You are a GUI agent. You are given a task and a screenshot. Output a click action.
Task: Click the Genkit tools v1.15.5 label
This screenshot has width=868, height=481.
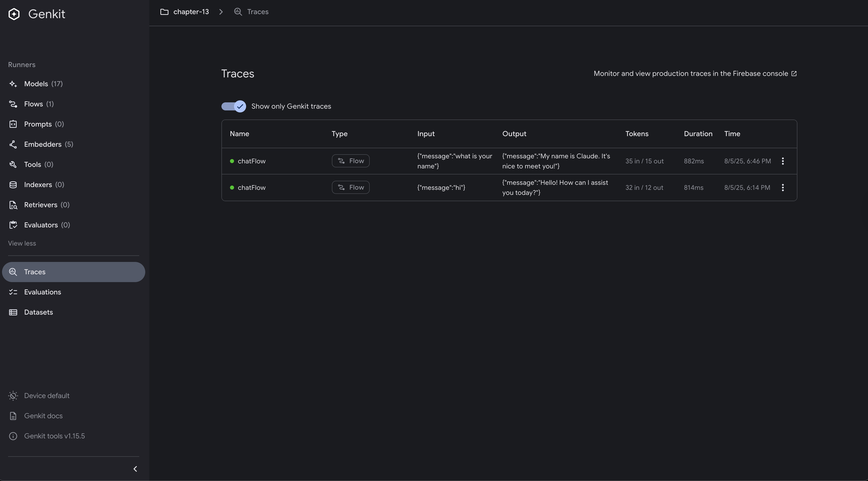coord(54,436)
